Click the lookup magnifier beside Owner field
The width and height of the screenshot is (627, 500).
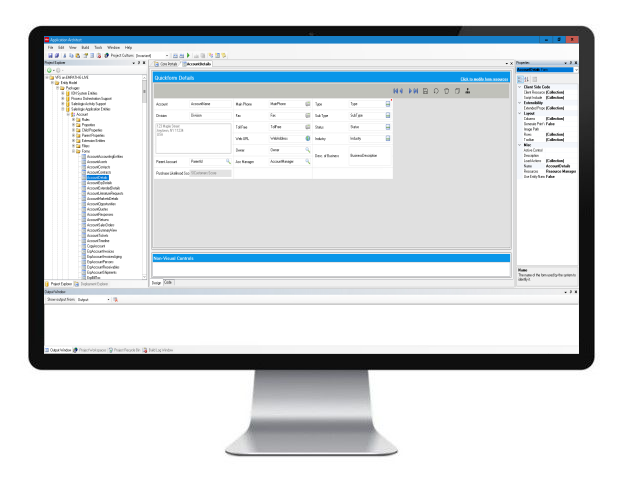308,150
